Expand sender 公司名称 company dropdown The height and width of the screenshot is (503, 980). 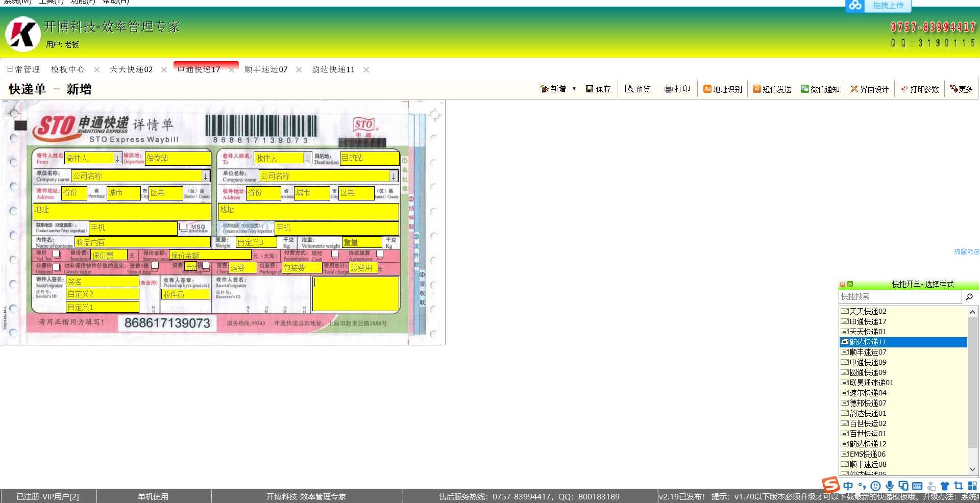pyautogui.click(x=206, y=176)
